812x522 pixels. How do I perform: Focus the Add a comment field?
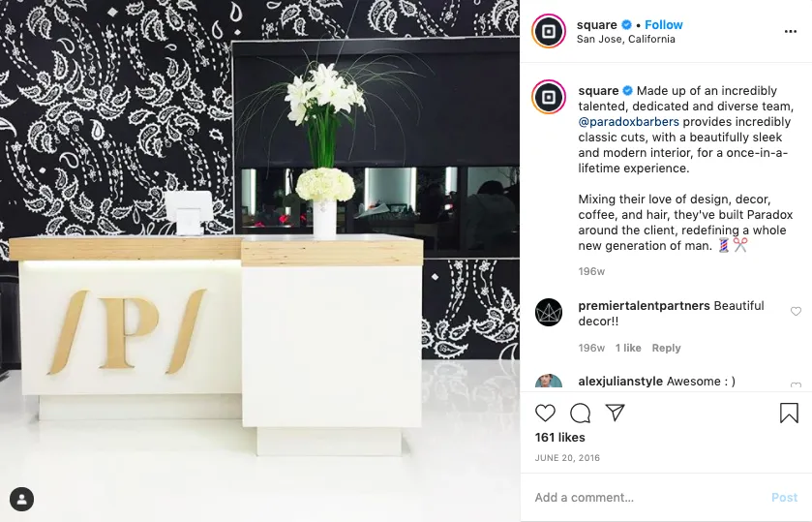coord(647,498)
